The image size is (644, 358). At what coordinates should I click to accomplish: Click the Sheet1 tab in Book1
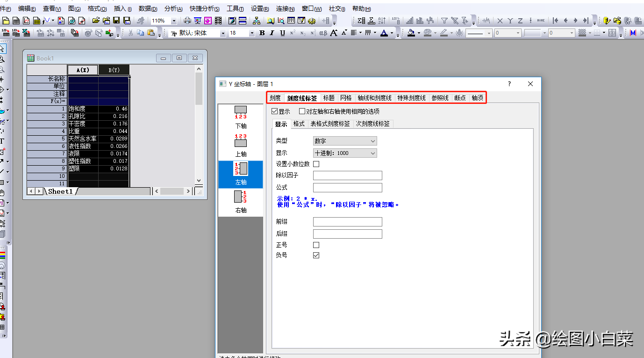click(x=61, y=191)
